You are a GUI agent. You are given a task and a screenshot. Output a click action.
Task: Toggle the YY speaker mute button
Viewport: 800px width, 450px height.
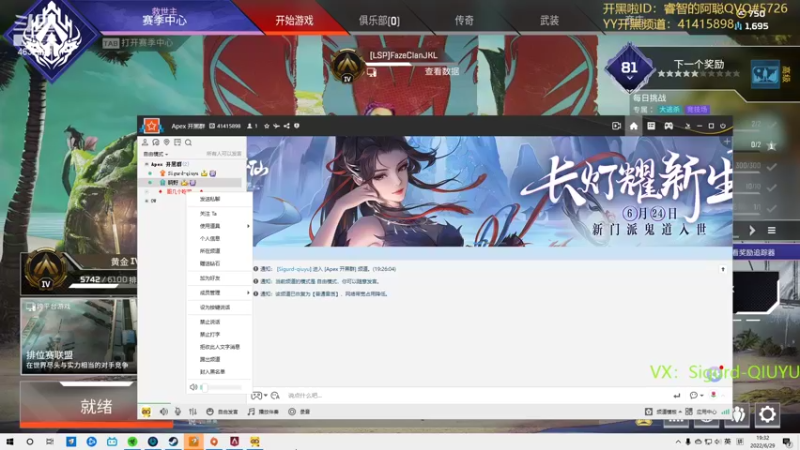tap(163, 412)
